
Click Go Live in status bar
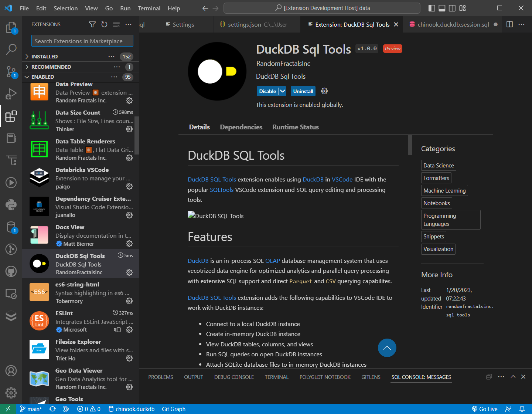[485, 409]
